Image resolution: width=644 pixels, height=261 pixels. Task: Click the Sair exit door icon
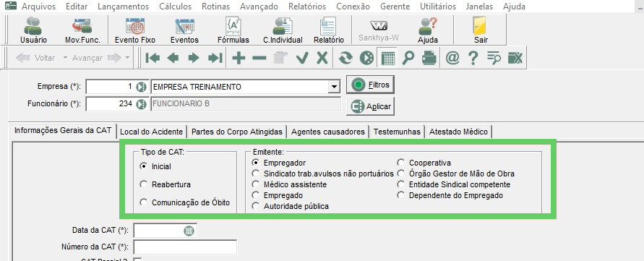481,30
